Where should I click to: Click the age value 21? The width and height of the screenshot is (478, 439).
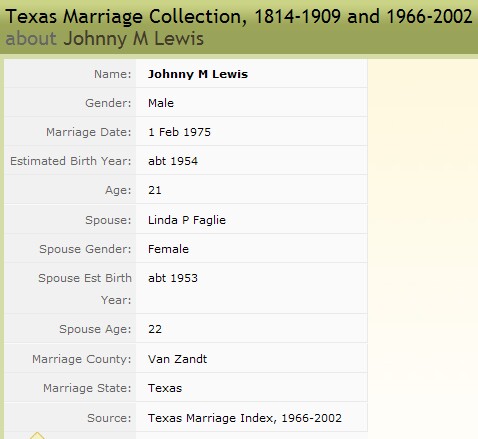pyautogui.click(x=155, y=190)
